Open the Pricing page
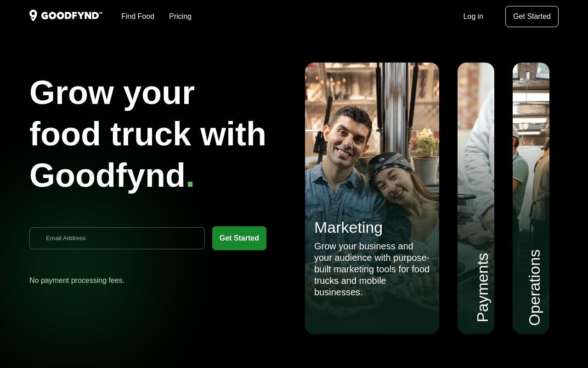Screen dimensions: 588x368 pyautogui.click(x=180, y=17)
